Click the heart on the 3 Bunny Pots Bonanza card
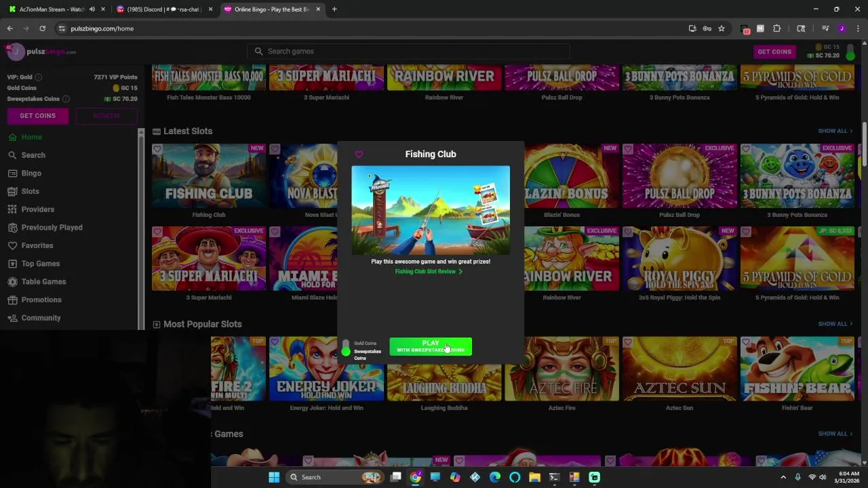The image size is (868, 488). tap(745, 149)
